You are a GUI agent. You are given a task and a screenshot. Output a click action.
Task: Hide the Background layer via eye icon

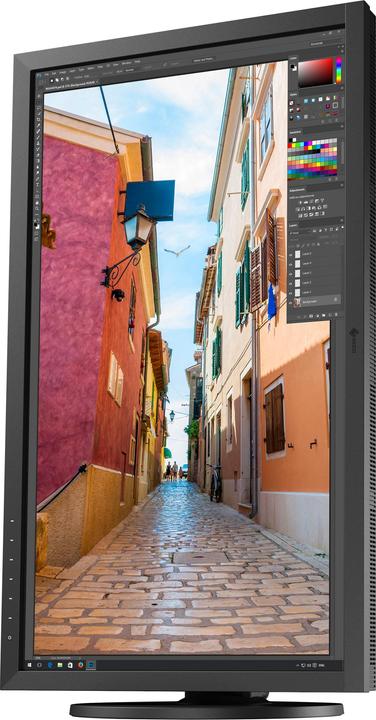pyautogui.click(x=290, y=303)
